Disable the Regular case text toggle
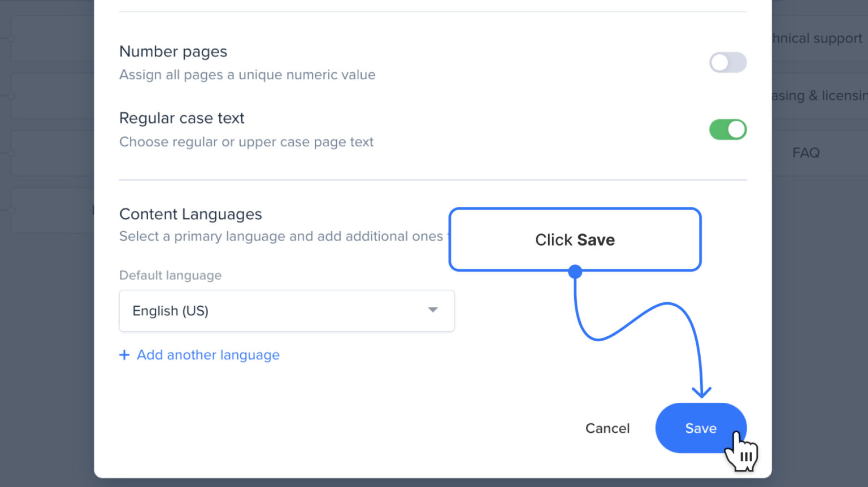 click(728, 129)
